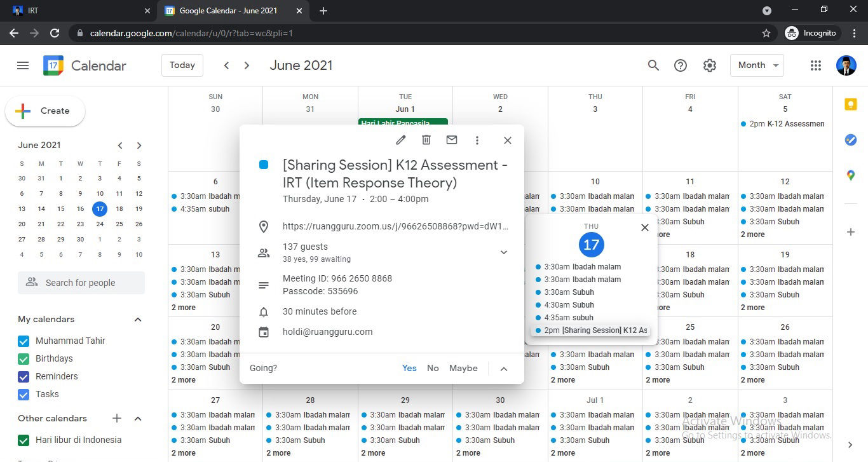
Task: Delete event using trash icon
Action: coord(426,140)
